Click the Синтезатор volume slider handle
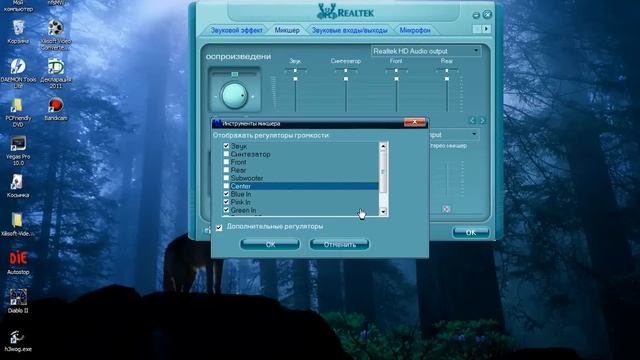Image resolution: width=640 pixels, height=360 pixels. coord(346,79)
